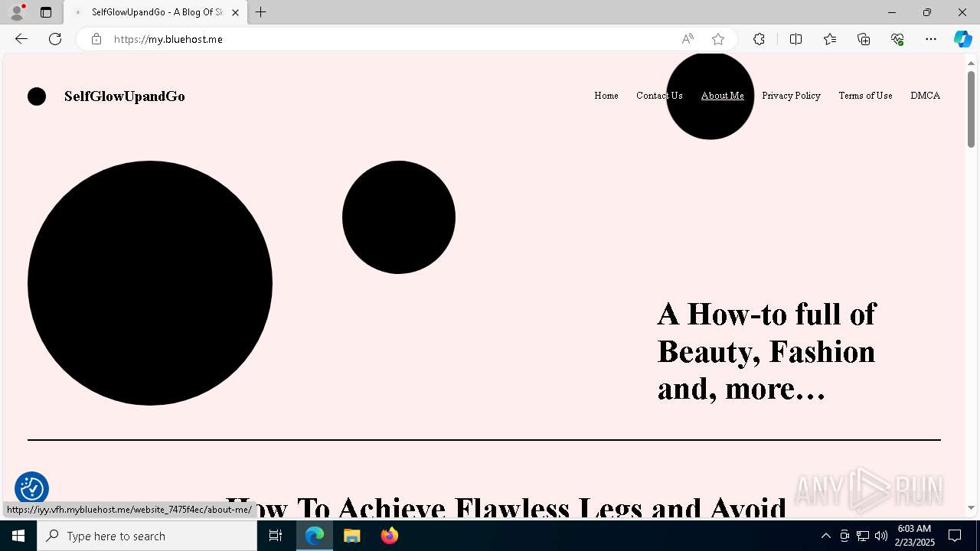Image resolution: width=980 pixels, height=551 pixels.
Task: Switch to Microsoft Edge on taskbar
Action: [x=315, y=536]
